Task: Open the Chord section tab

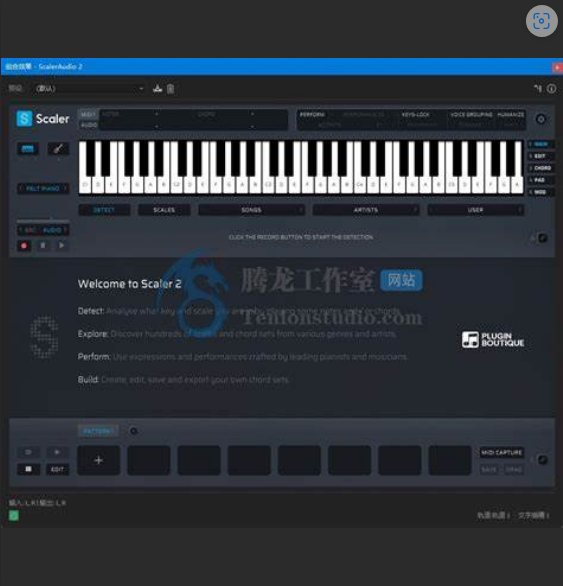Action: click(x=541, y=168)
